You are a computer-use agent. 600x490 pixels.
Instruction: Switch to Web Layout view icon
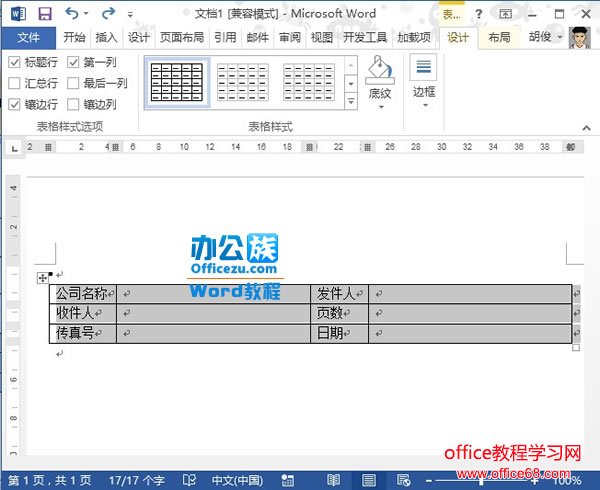(404, 480)
